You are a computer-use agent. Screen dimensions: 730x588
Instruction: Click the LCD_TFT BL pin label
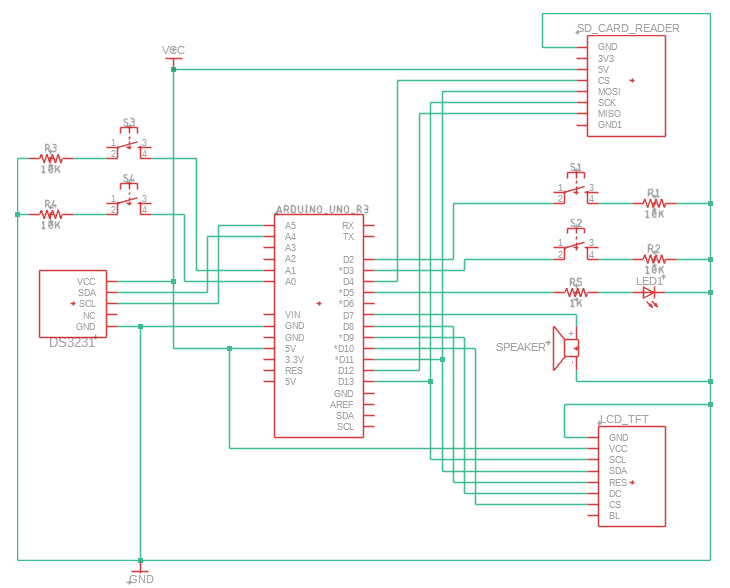tap(614, 516)
